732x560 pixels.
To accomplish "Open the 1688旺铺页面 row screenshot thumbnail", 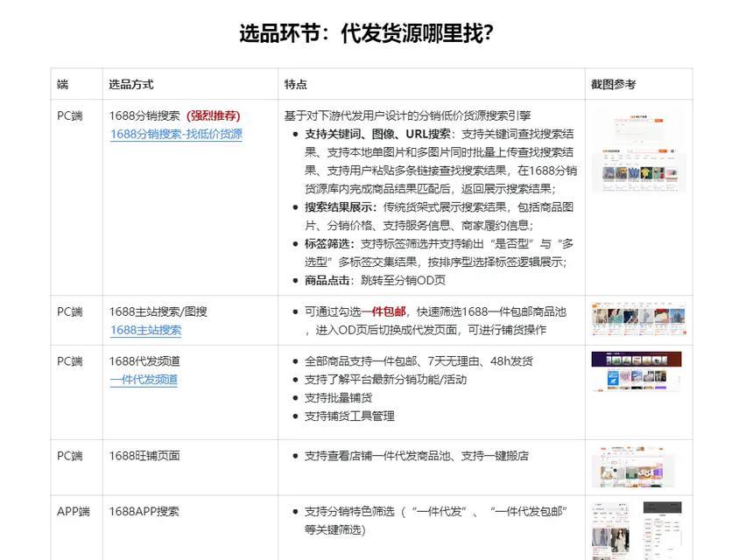I will coord(634,467).
